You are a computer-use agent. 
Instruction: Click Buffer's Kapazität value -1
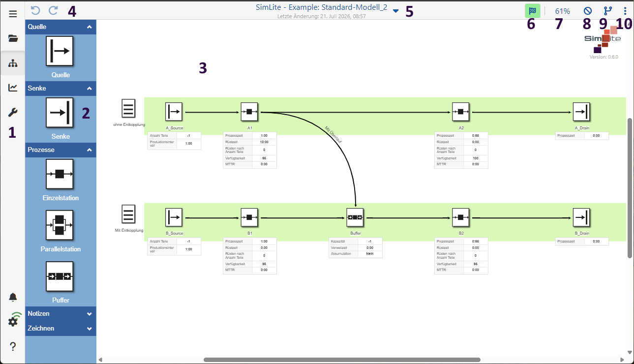click(370, 242)
